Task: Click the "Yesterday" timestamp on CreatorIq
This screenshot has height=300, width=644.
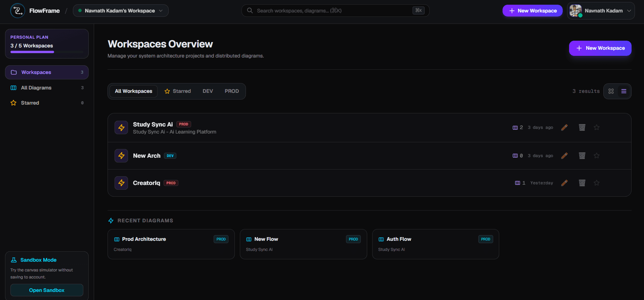Action: point(542,183)
